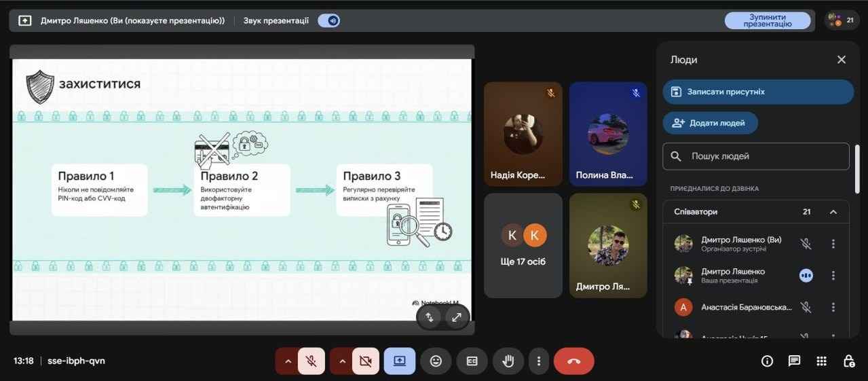Click the emoji reactions button
The height and width of the screenshot is (381, 868).
pos(436,361)
